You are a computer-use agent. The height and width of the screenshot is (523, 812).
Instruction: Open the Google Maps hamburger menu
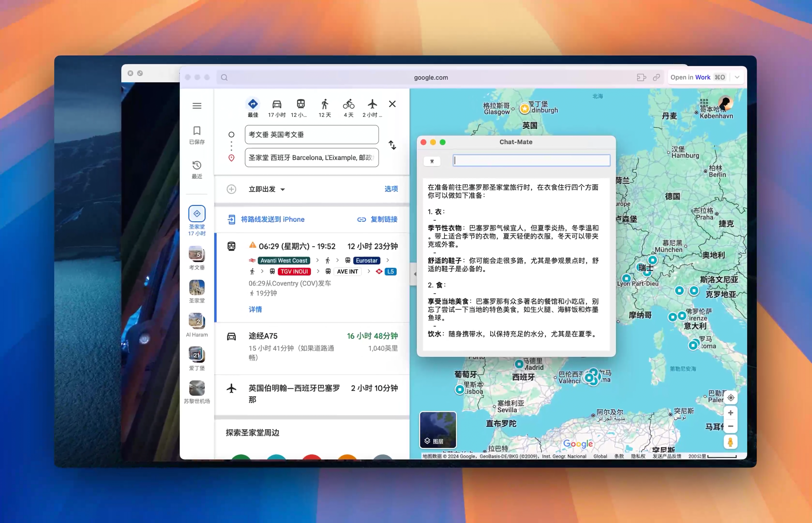(x=197, y=106)
